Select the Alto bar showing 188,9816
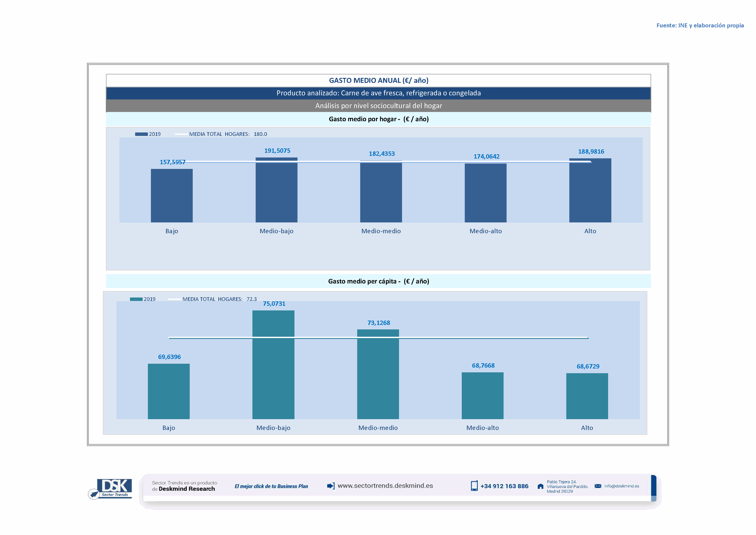This screenshot has width=756, height=535. [x=590, y=191]
